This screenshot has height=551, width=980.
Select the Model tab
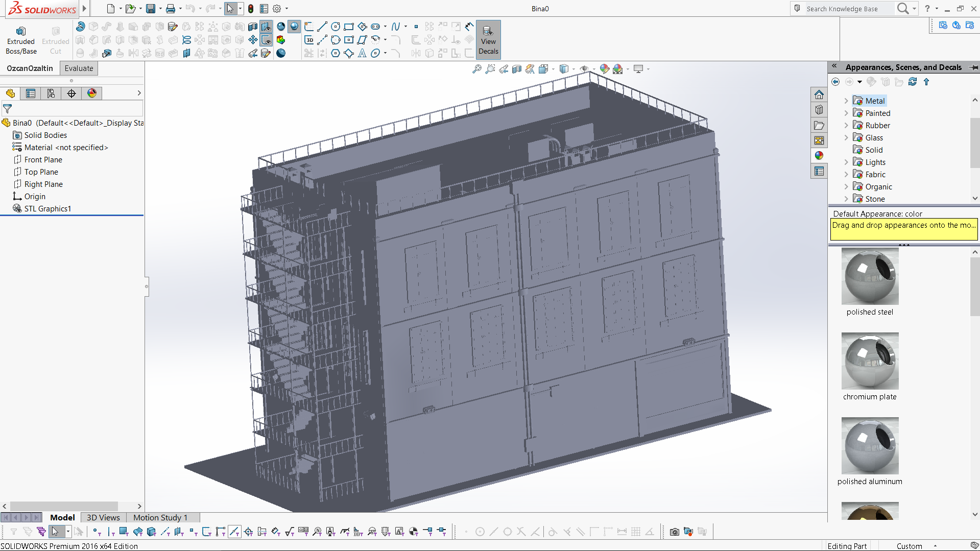[x=62, y=518]
